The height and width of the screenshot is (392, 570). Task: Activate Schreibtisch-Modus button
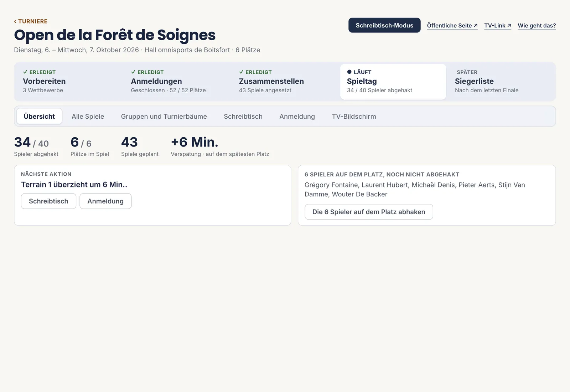tap(384, 25)
